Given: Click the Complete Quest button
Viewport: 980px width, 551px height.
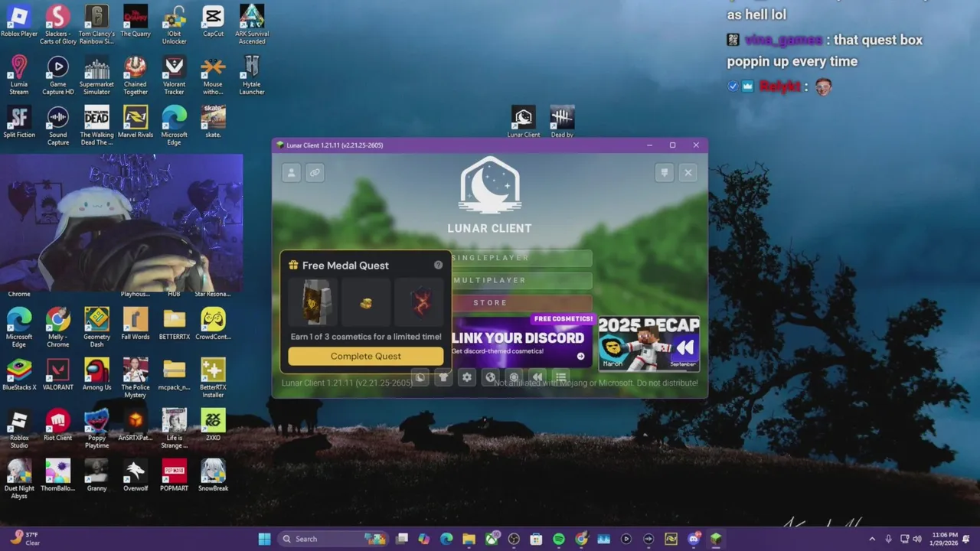Looking at the screenshot, I should [366, 356].
